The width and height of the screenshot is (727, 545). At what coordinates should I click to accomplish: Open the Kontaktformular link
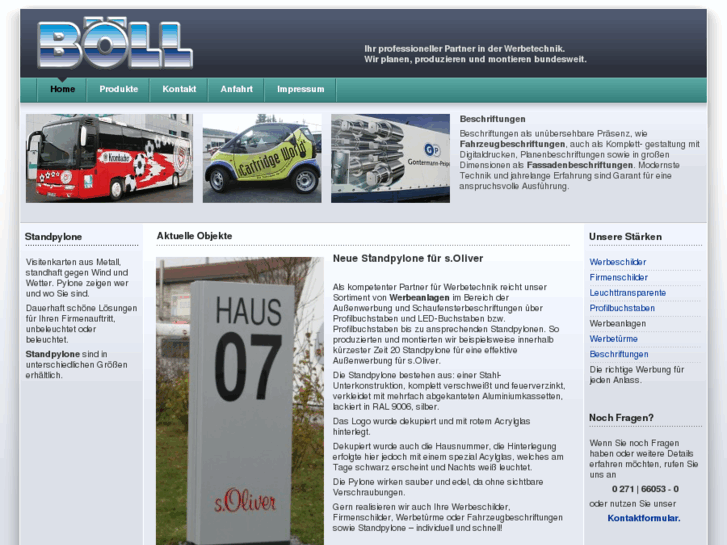[x=644, y=518]
